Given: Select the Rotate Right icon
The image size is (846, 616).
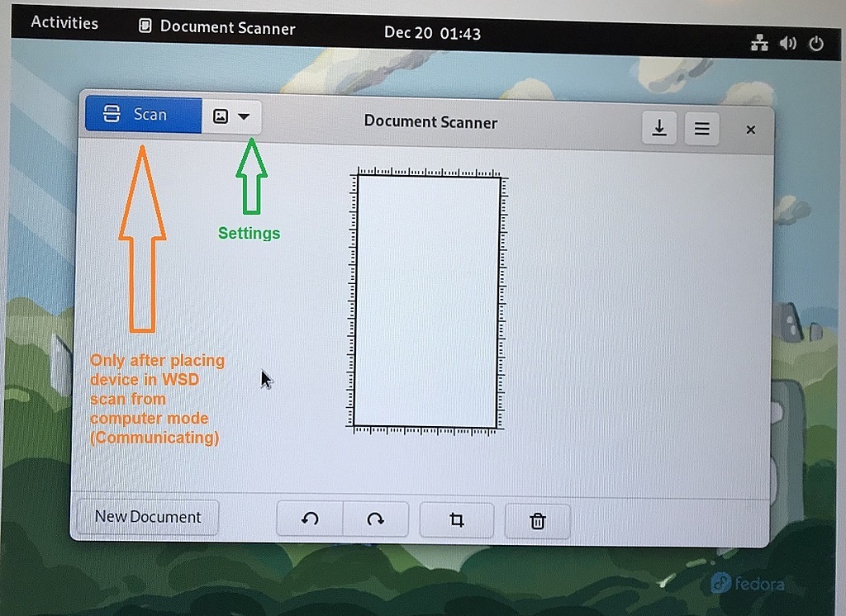Looking at the screenshot, I should click(x=376, y=519).
